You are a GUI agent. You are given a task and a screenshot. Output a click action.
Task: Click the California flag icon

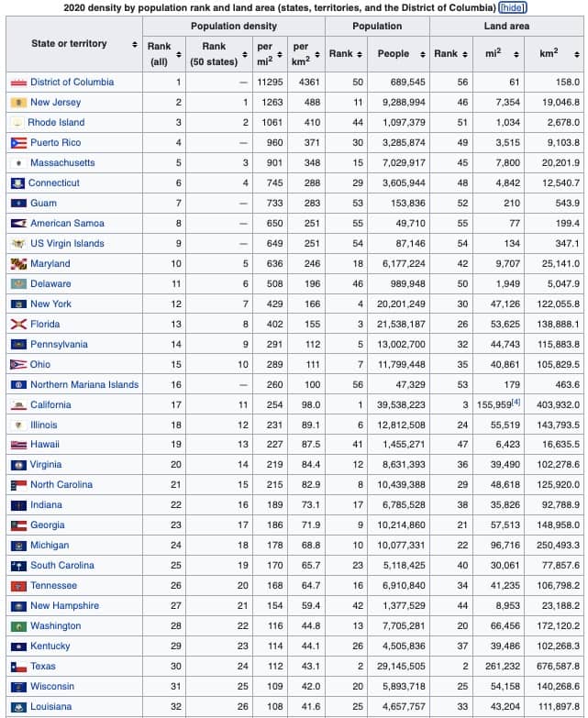point(18,404)
